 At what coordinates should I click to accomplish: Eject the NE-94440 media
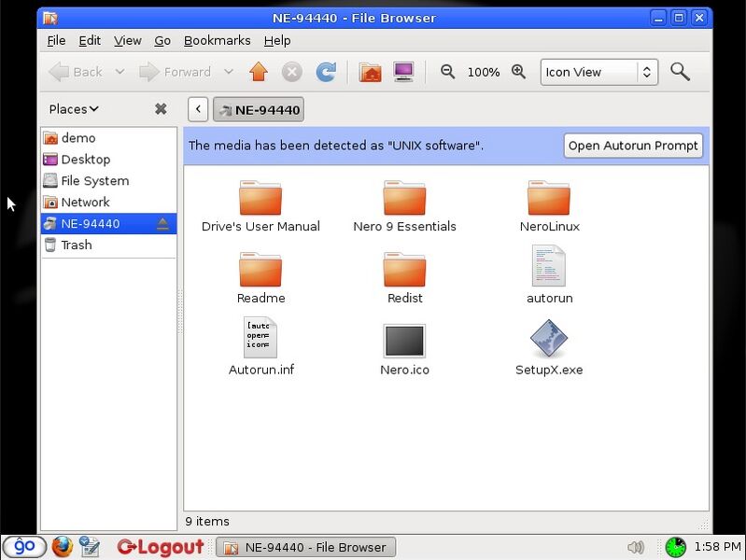click(162, 224)
